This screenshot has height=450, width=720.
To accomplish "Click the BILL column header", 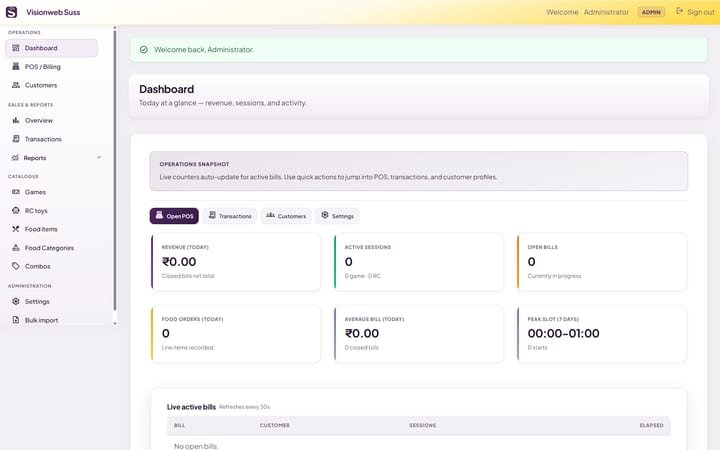I will [180, 425].
